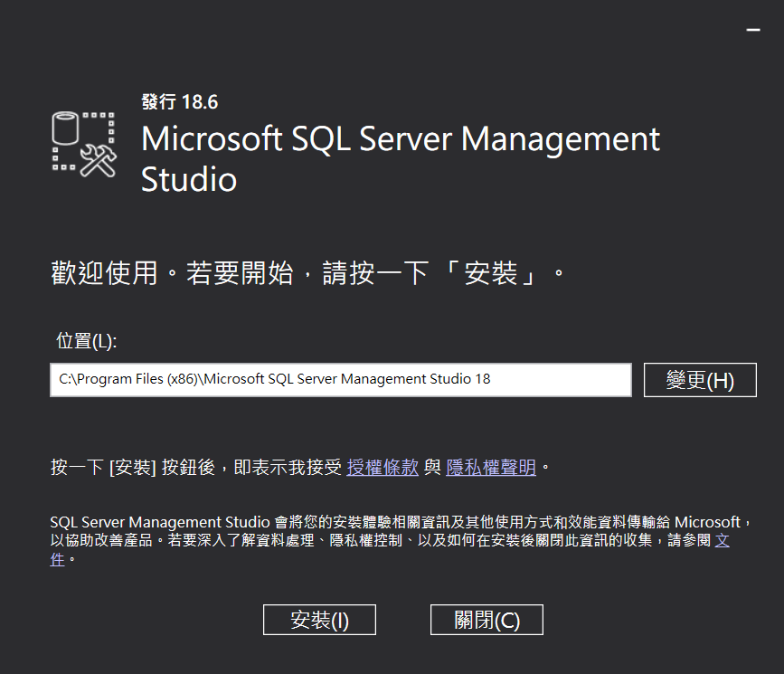This screenshot has width=784, height=674.
Task: Click the 發行 18.6 version text
Action: pyautogui.click(x=180, y=102)
